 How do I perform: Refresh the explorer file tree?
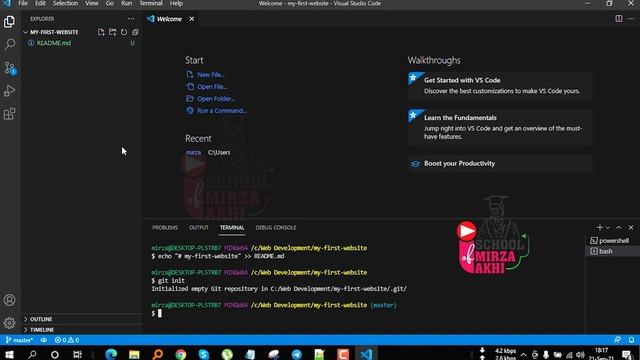[x=124, y=32]
